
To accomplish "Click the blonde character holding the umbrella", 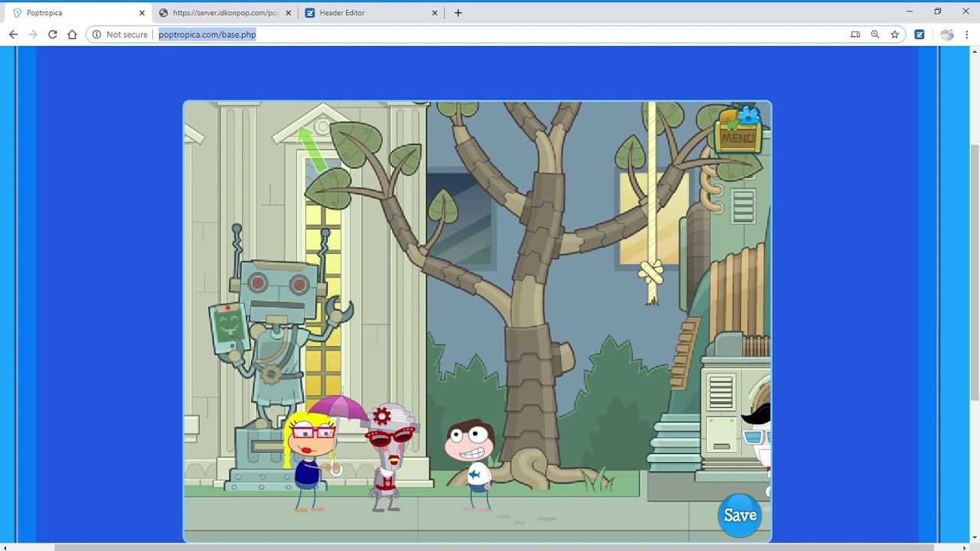I will tap(312, 461).
